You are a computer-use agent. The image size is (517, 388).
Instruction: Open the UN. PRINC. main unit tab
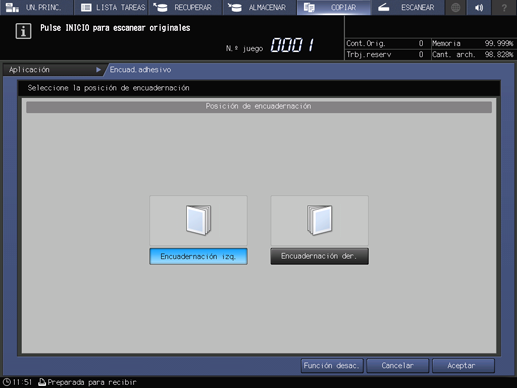click(x=36, y=7)
